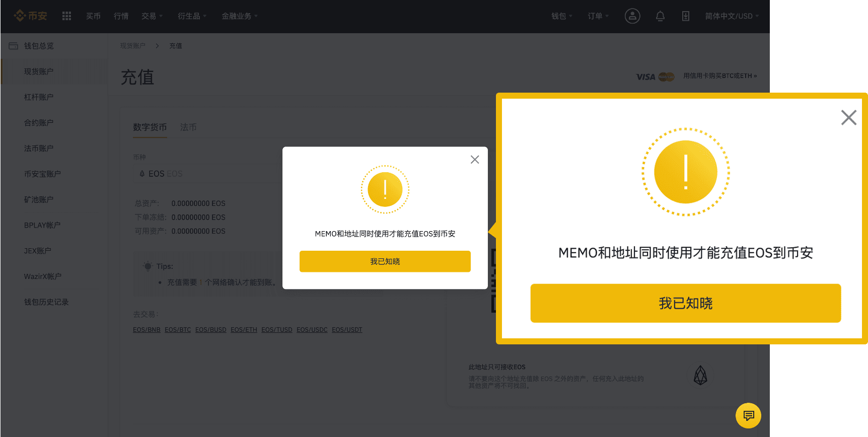Select JEX账户 in the sidebar
Viewport: 868px width, 437px height.
tap(38, 251)
